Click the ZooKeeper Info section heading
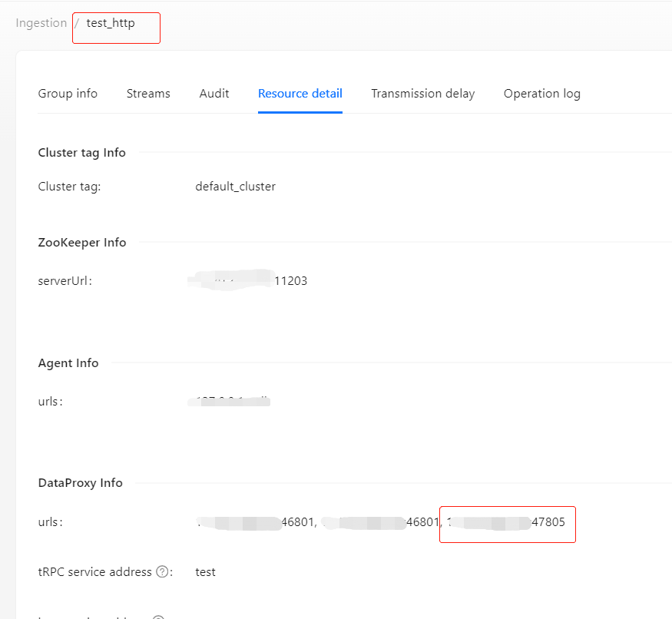This screenshot has height=619, width=672. pos(82,243)
